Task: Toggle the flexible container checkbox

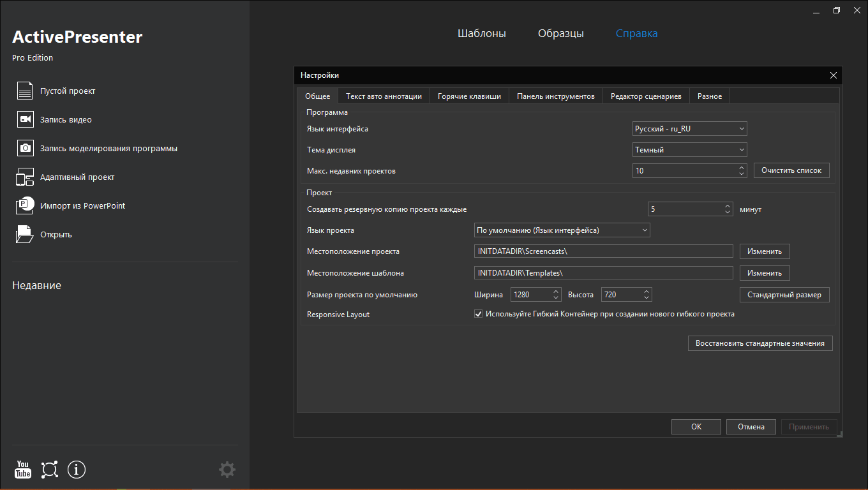Action: tap(478, 314)
